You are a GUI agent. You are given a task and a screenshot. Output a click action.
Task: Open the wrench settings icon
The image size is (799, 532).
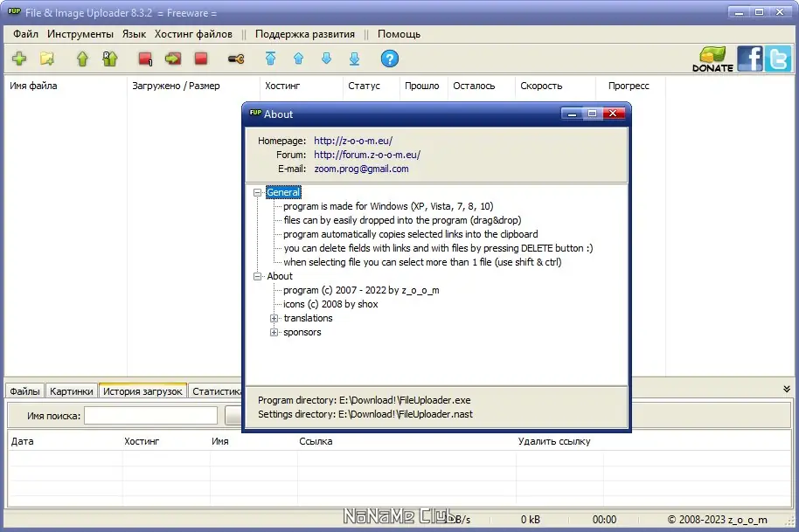pyautogui.click(x=236, y=59)
